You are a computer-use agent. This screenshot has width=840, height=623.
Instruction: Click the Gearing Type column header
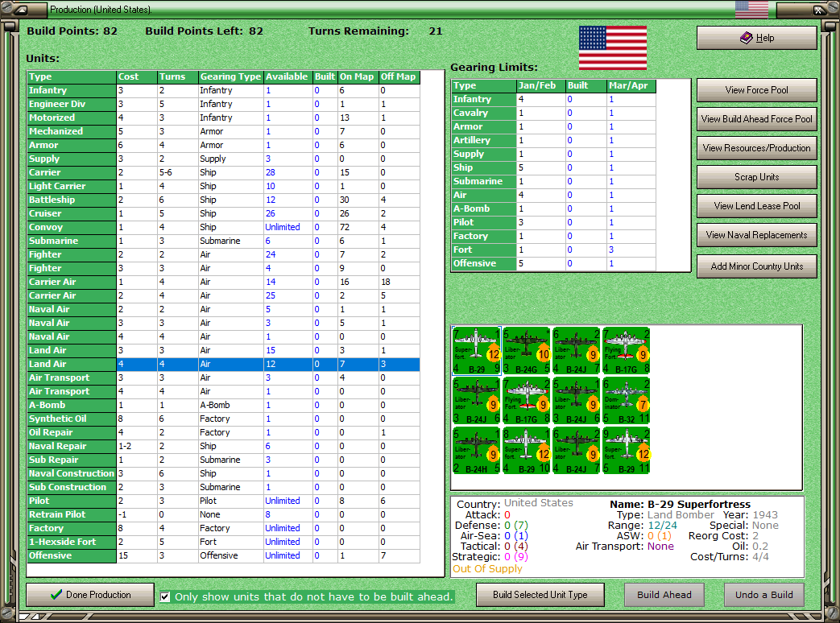point(230,76)
